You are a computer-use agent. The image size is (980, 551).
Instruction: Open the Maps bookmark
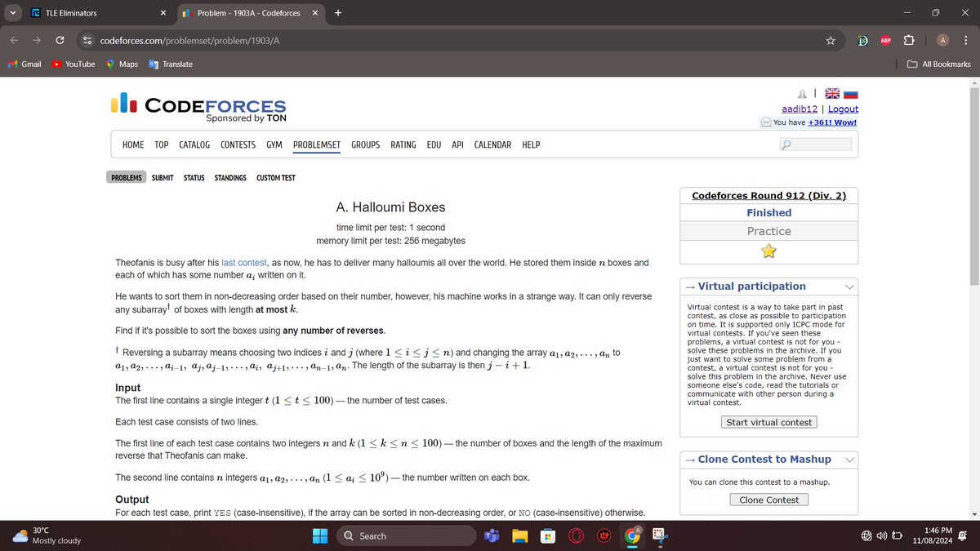(x=122, y=64)
